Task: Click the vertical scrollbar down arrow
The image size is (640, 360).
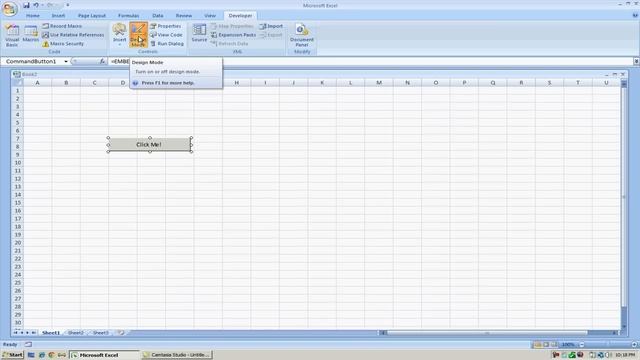Action: (x=624, y=326)
